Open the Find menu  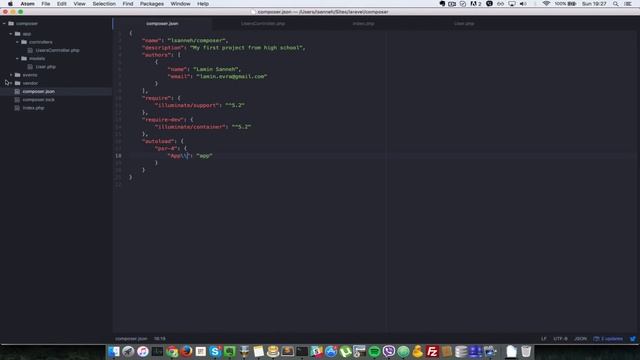pos(128,4)
